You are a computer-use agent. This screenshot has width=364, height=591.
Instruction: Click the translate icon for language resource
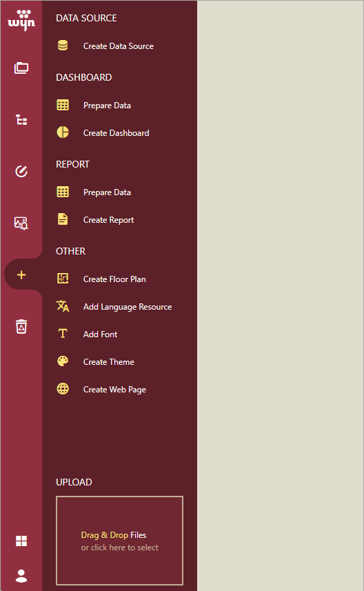[x=63, y=306]
